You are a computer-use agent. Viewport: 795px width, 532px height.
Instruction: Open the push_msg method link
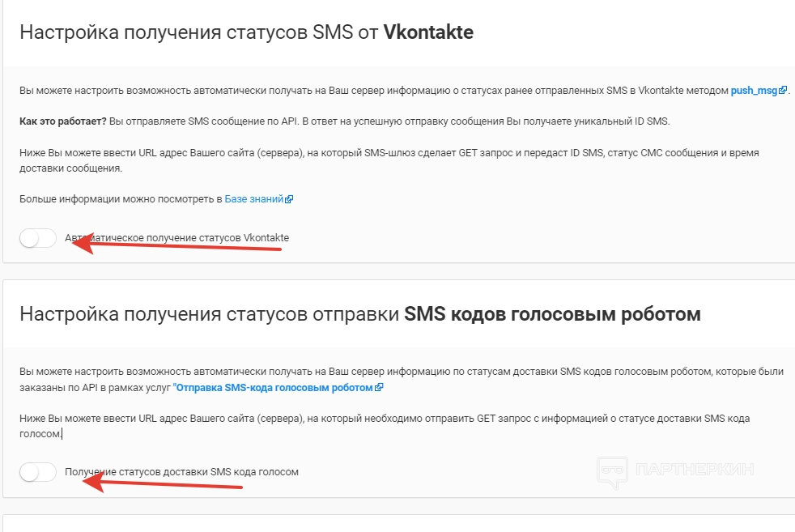coord(754,91)
